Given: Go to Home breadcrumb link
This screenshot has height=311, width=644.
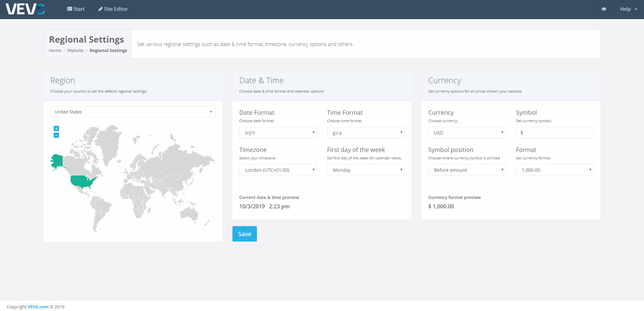Looking at the screenshot, I should [x=55, y=51].
